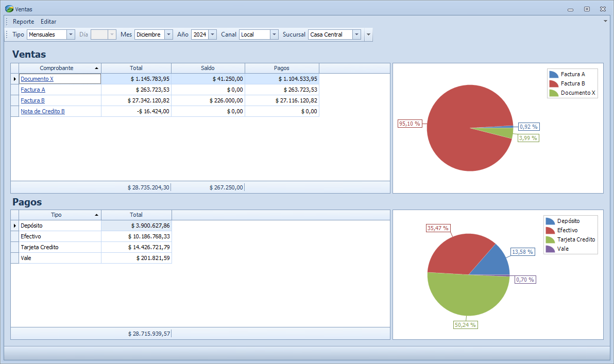Open the Reporte menu

[24, 22]
